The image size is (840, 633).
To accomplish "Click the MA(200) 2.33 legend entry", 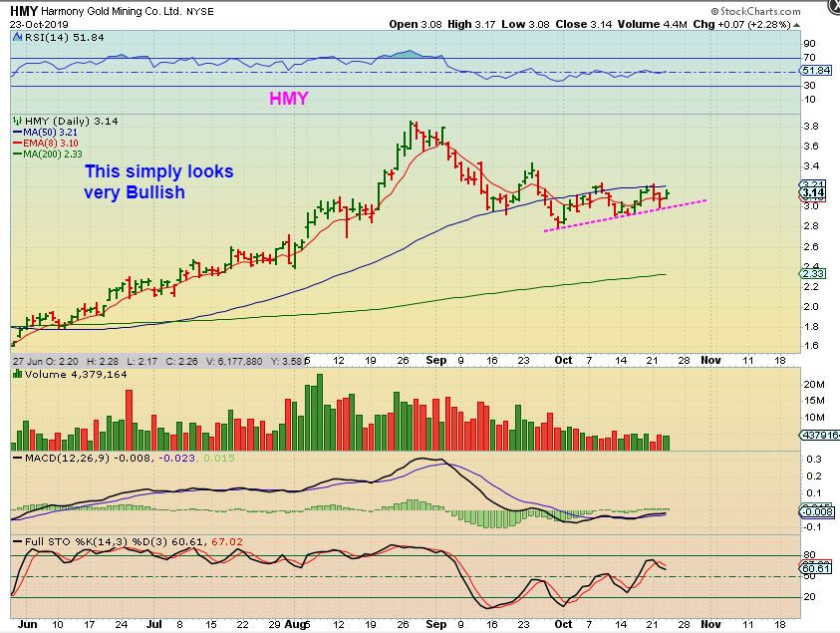I will (48, 154).
